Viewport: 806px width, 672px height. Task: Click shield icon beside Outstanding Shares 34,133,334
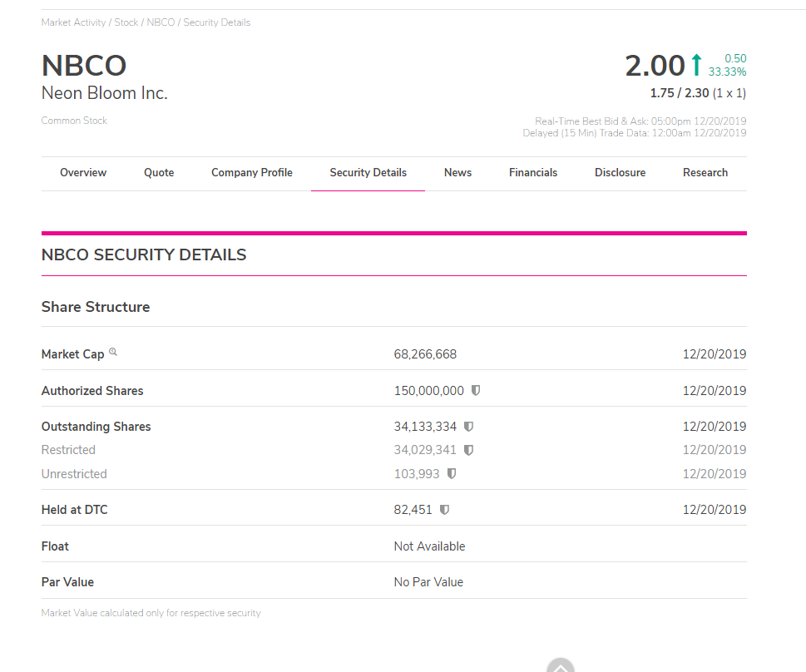468,427
